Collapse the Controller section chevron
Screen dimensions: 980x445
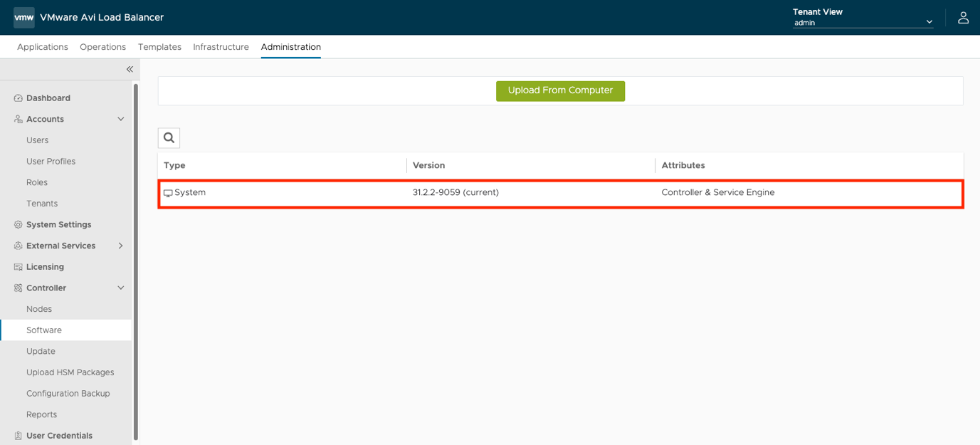coord(121,288)
